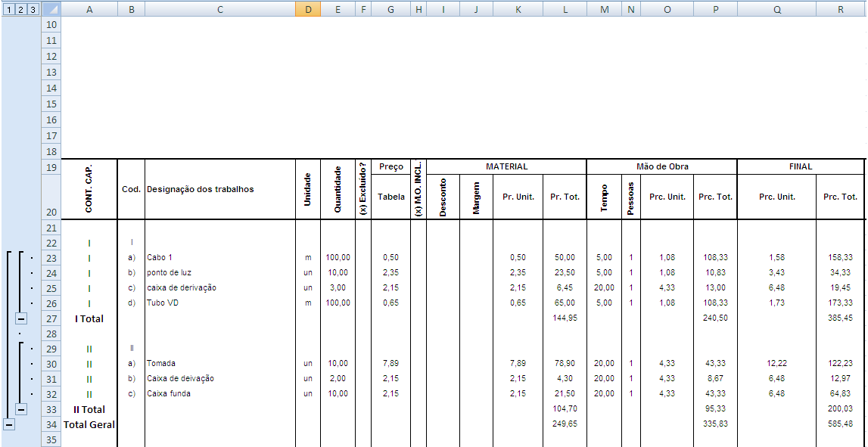Viewport: 868px width, 447px height.
Task: Click the "Mão de Obra" section header
Action: click(x=662, y=166)
